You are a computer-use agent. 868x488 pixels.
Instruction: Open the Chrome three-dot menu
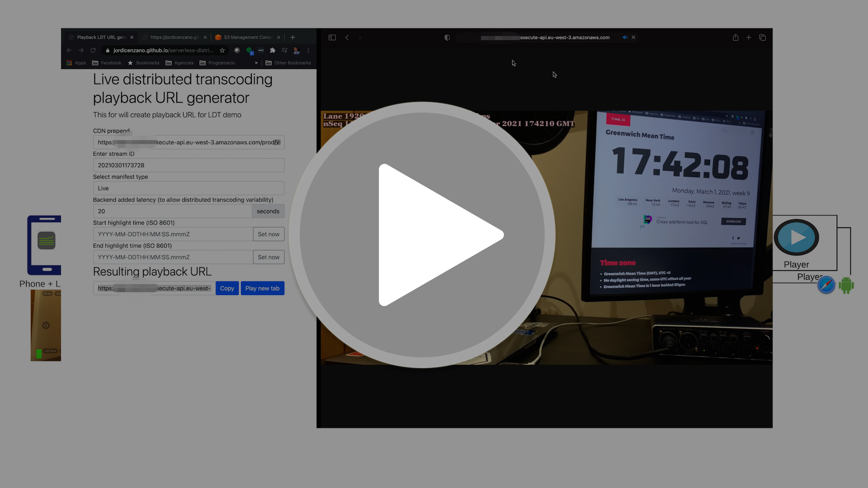pyautogui.click(x=308, y=51)
